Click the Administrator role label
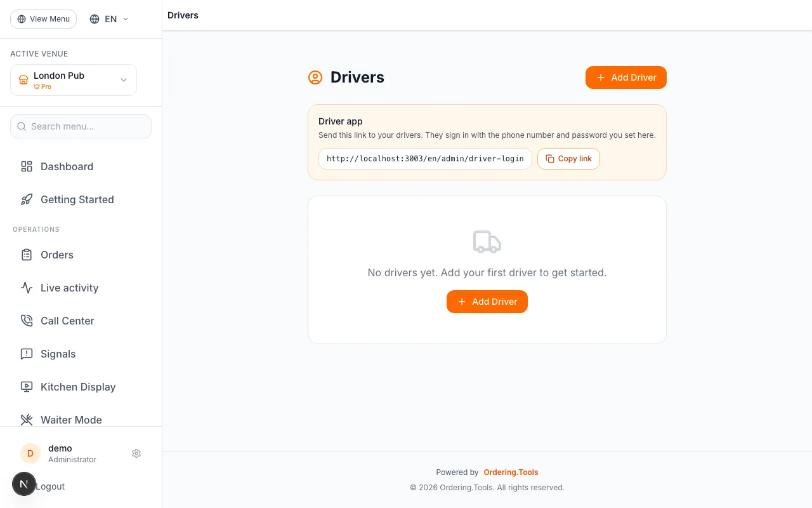 pos(72,460)
